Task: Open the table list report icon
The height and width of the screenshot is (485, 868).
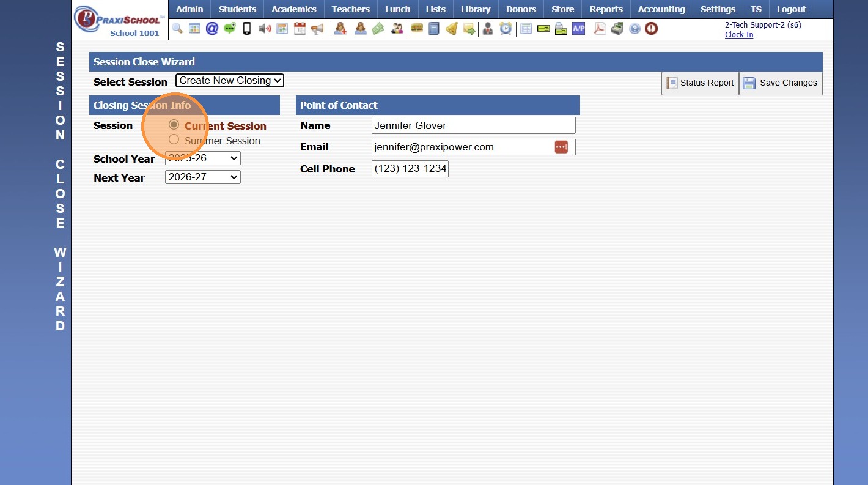Action: coord(526,29)
